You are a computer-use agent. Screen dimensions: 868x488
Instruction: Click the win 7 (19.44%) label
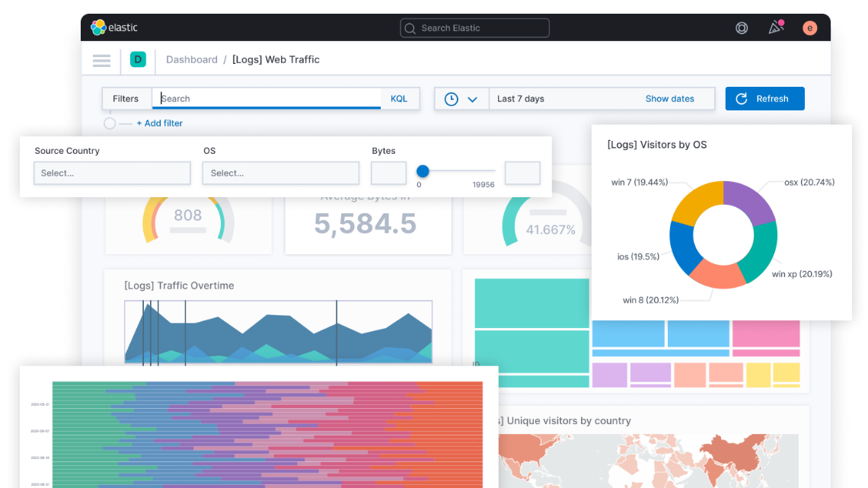(640, 182)
